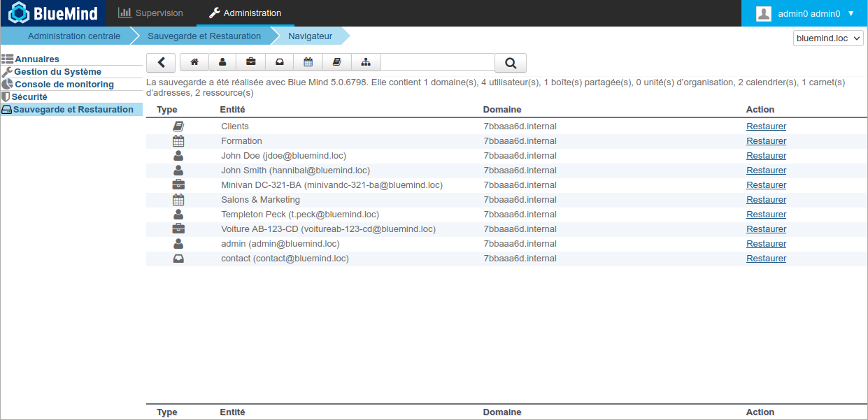Switch to the Supervision tab
This screenshot has width=868, height=420.
[150, 13]
